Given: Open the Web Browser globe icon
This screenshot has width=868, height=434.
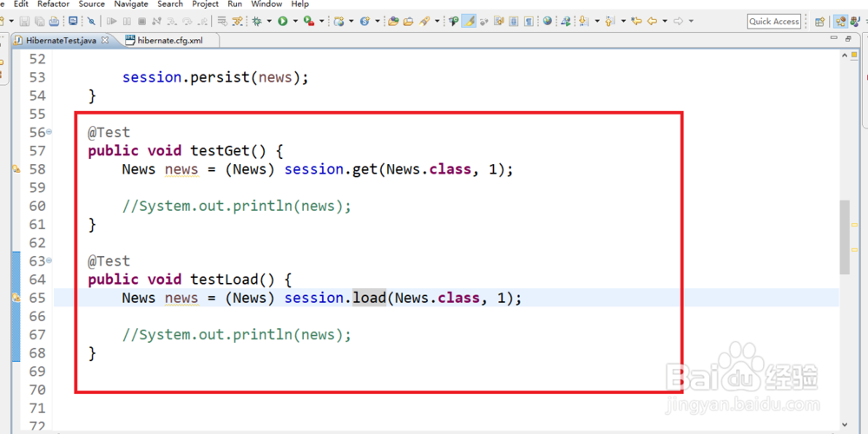Looking at the screenshot, I should coord(548,21).
